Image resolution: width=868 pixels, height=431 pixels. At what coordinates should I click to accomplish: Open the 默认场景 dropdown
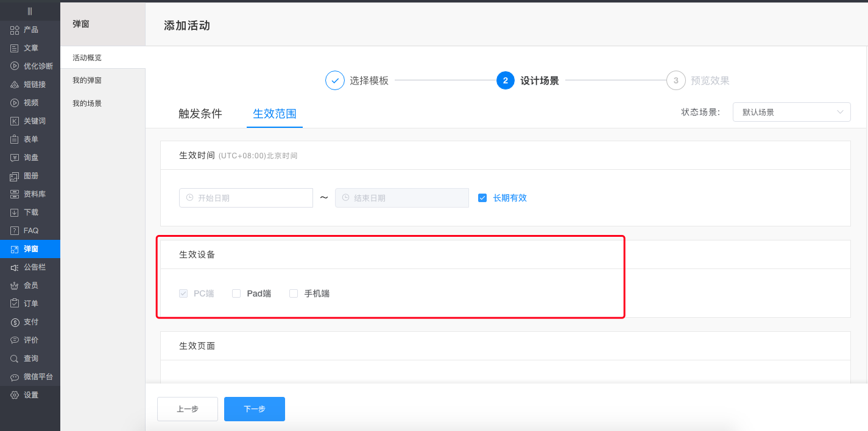pyautogui.click(x=791, y=112)
